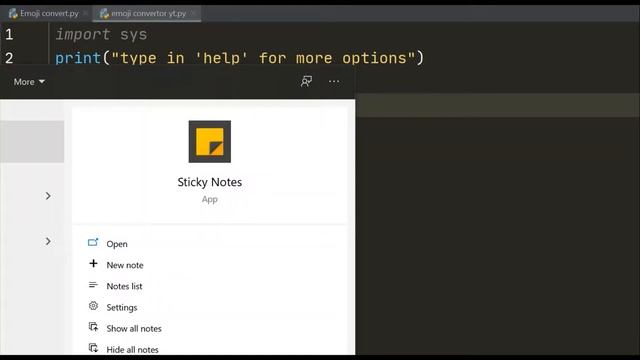Open the three-dots options menu
The height and width of the screenshot is (360, 640).
pos(334,81)
